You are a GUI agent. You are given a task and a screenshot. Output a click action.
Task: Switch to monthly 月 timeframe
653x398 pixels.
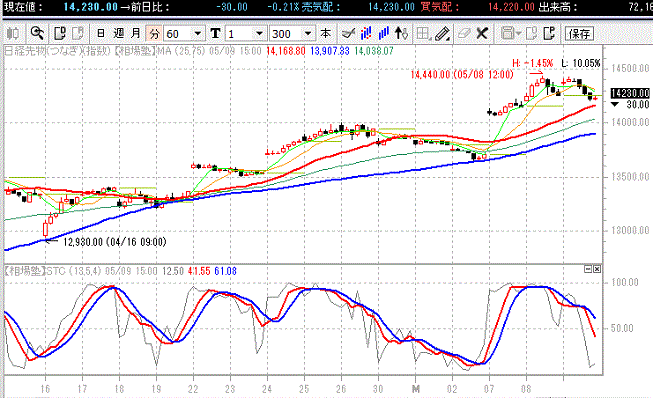[x=136, y=33]
